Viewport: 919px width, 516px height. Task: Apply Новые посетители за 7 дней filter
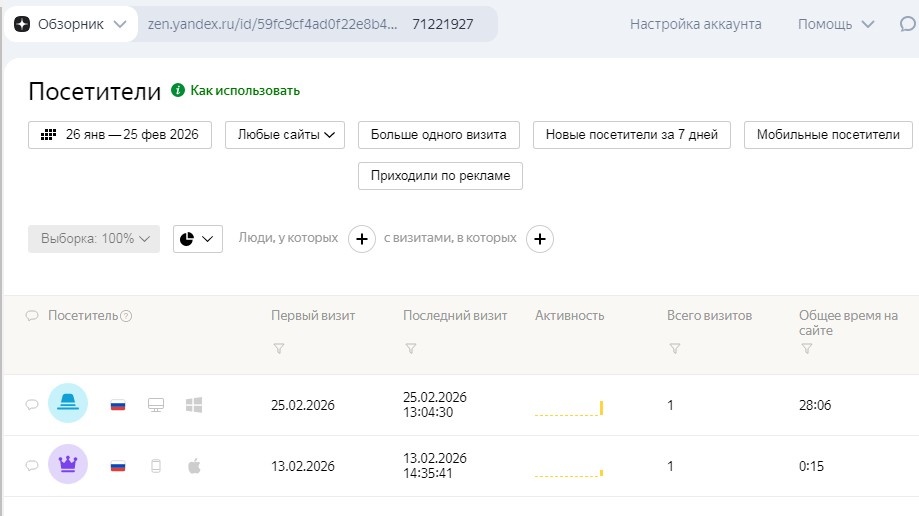(x=632, y=135)
